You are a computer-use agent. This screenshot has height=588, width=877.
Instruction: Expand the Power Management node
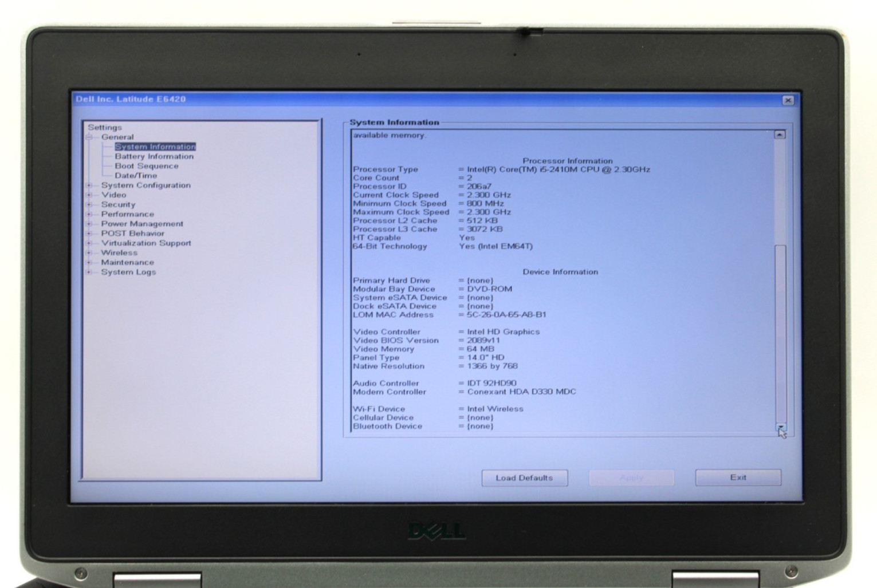[89, 224]
